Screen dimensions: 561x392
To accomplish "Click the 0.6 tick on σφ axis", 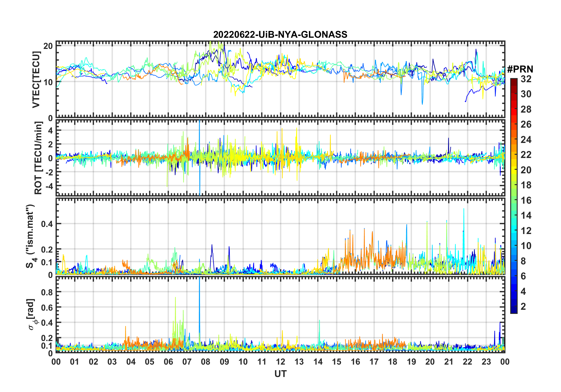I will coord(47,307).
